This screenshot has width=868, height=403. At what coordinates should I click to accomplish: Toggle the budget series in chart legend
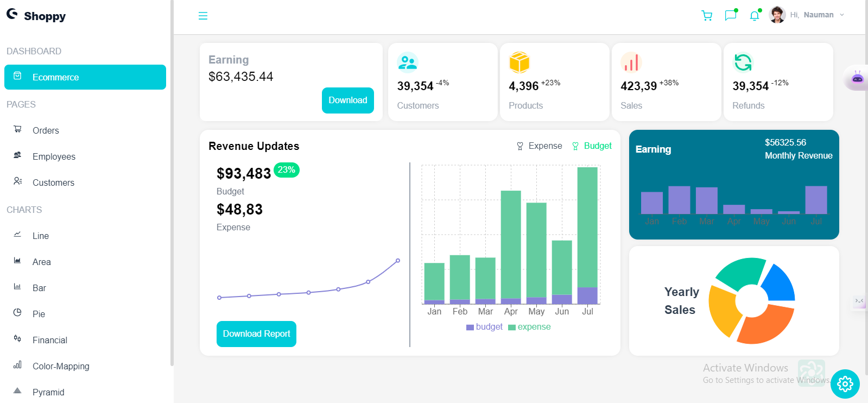[484, 327]
